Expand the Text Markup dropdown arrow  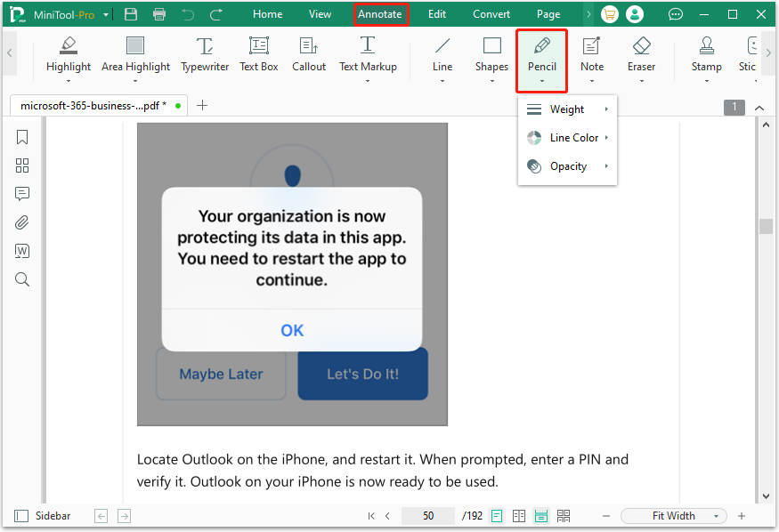368,81
